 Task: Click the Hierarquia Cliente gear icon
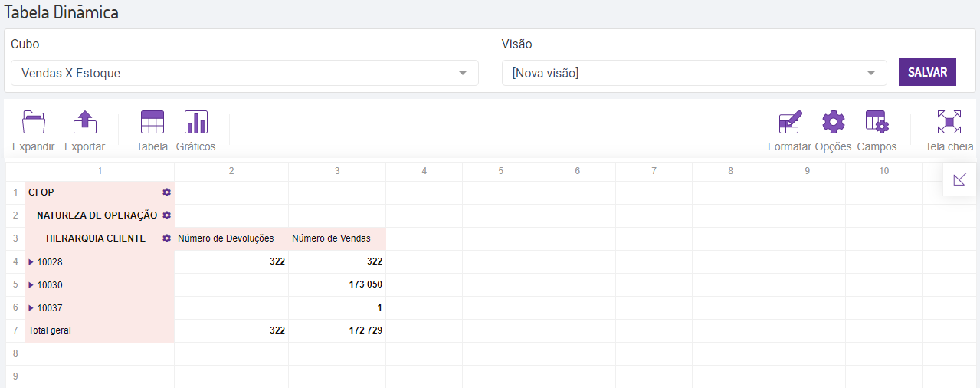(x=166, y=238)
